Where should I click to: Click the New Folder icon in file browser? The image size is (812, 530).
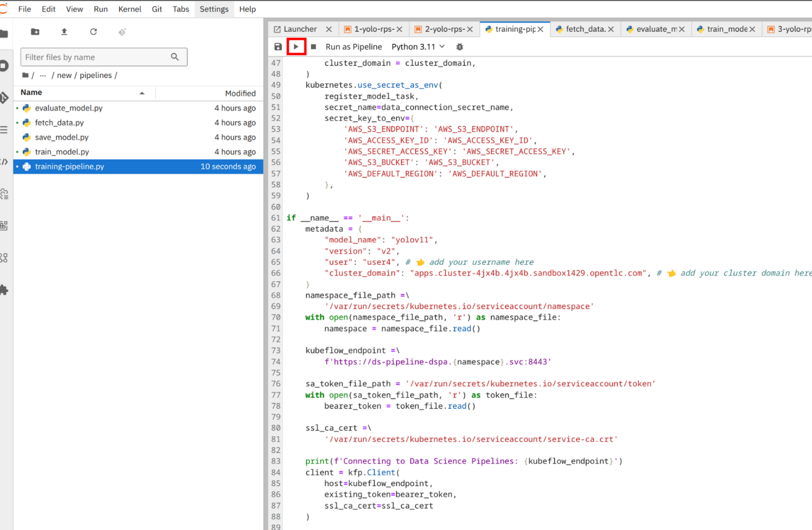35,32
